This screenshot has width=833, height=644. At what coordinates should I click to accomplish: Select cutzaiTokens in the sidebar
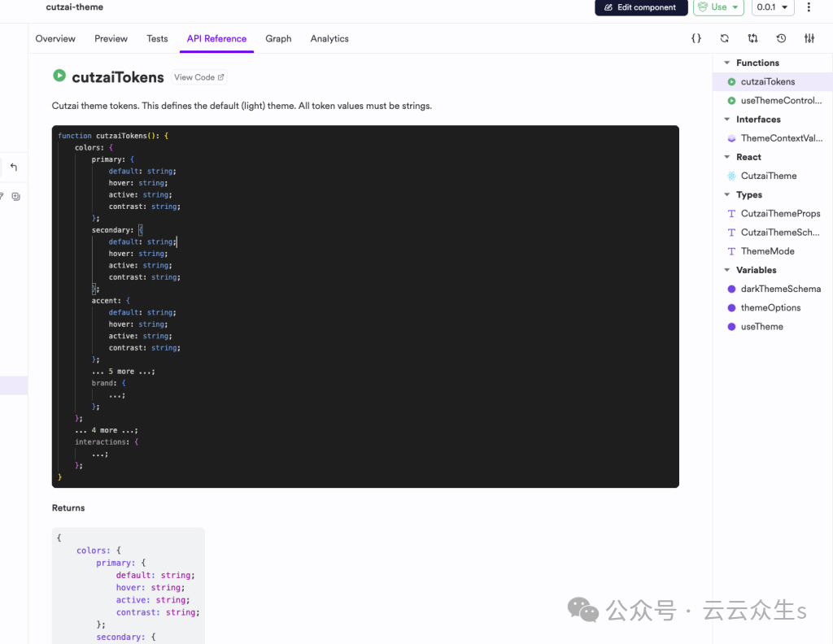point(773,82)
